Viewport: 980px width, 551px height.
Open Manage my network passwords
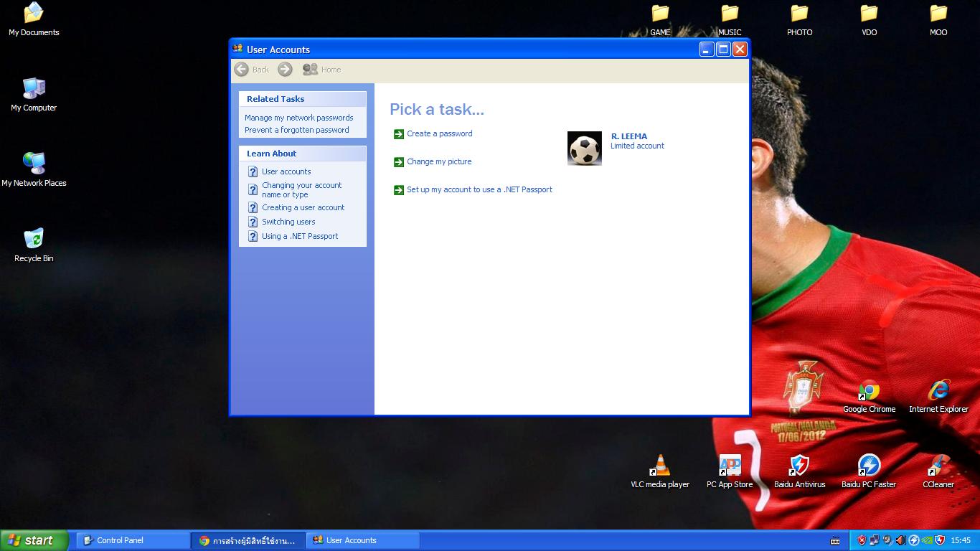298,118
